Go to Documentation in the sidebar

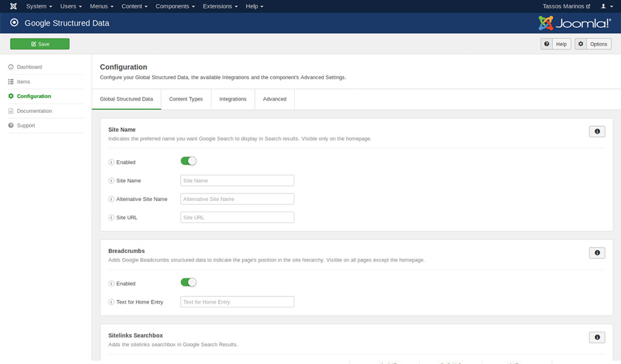coord(34,111)
